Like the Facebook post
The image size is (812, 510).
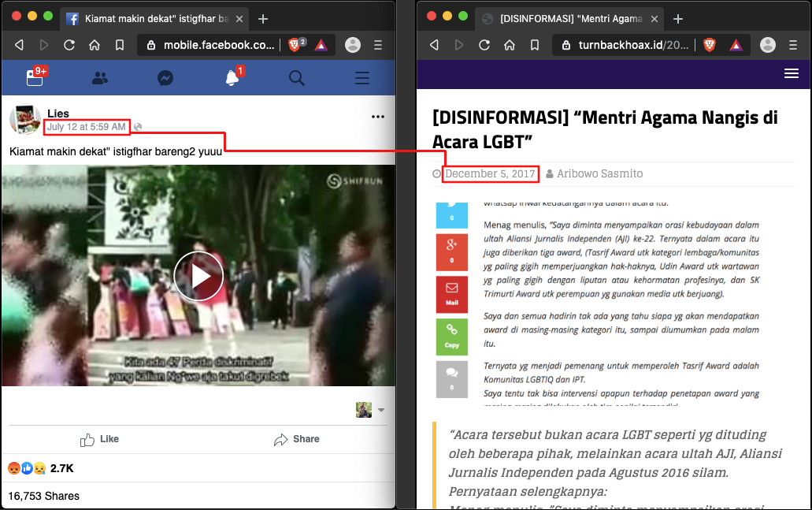point(100,439)
